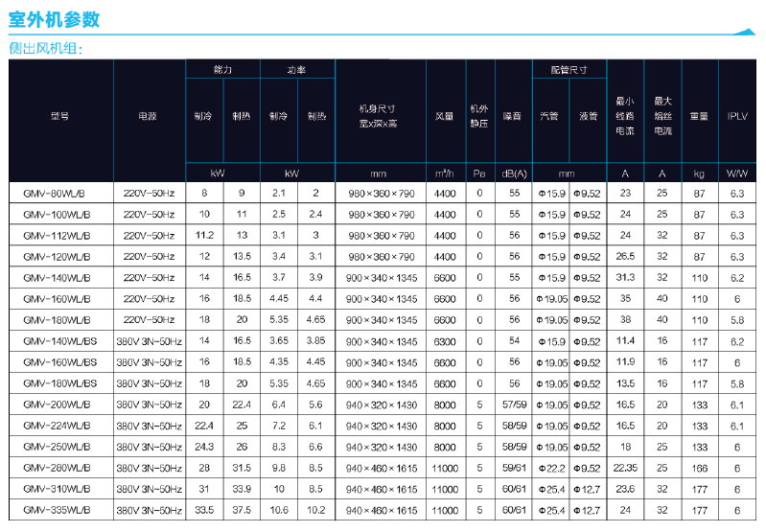Click airflow 6300 in GMV-140WL/BS row
766x532 pixels.
pyautogui.click(x=445, y=341)
